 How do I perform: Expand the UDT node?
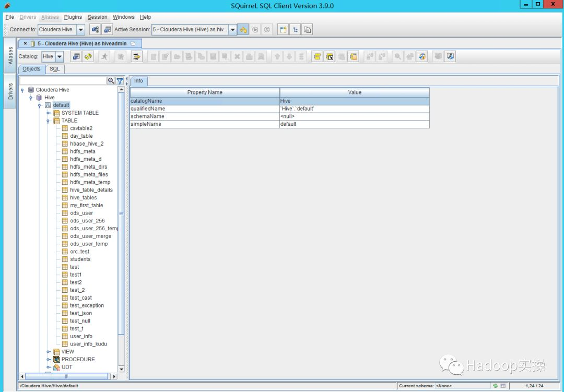[49, 367]
